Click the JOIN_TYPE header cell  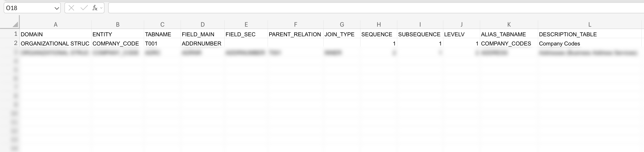[x=342, y=34]
